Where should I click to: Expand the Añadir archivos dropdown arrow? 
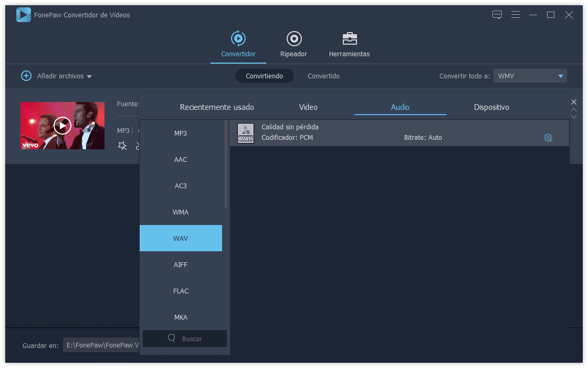pos(89,77)
